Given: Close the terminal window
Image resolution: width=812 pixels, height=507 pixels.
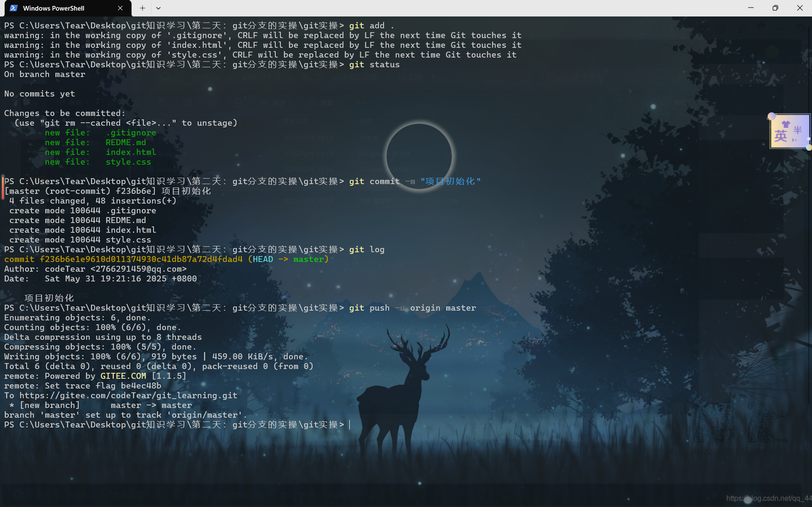Looking at the screenshot, I should (x=799, y=8).
